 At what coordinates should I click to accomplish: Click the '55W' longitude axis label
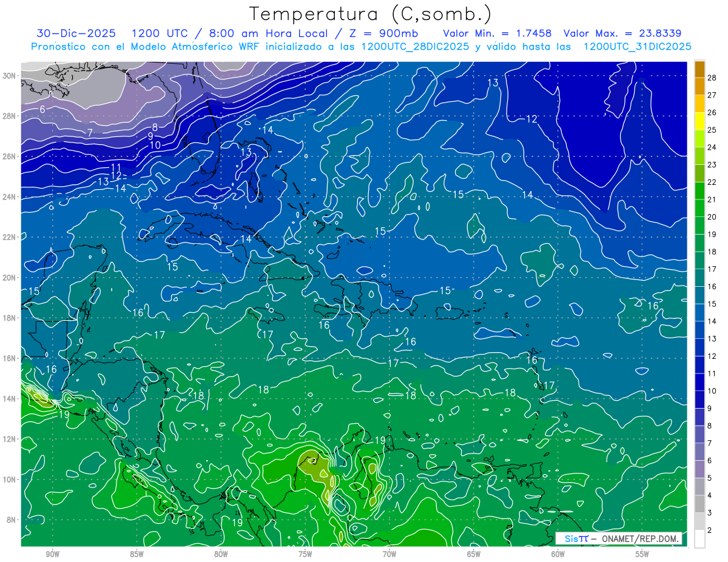tap(642, 554)
